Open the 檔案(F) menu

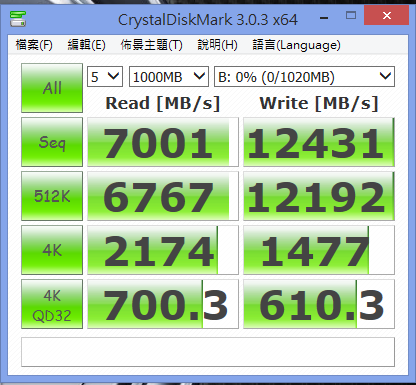click(34, 45)
